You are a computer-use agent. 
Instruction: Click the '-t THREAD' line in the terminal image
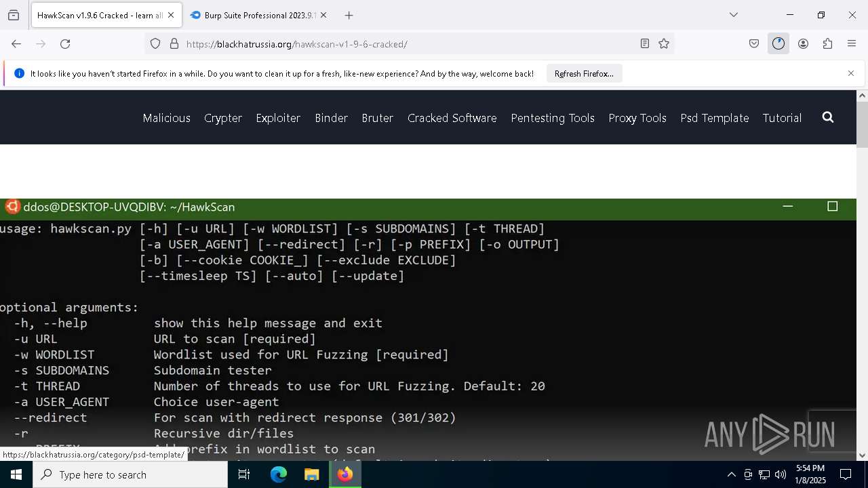click(x=279, y=386)
